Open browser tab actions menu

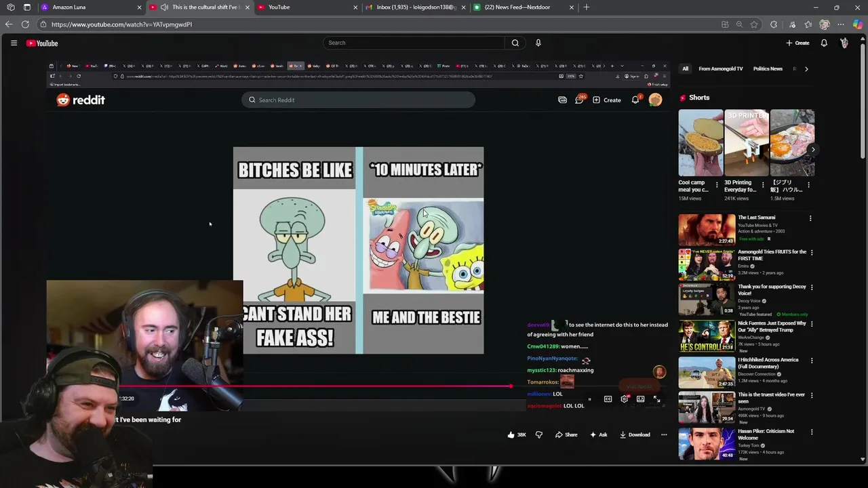tap(27, 7)
